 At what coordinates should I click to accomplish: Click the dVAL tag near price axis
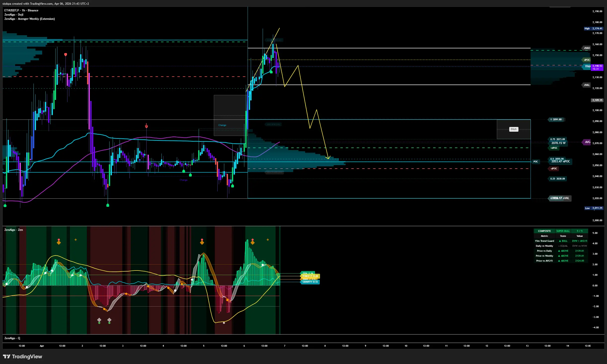point(586,85)
